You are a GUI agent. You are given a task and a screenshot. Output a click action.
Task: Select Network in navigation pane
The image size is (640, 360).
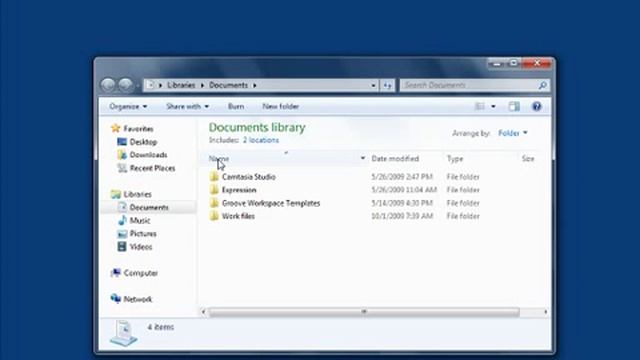coord(138,299)
